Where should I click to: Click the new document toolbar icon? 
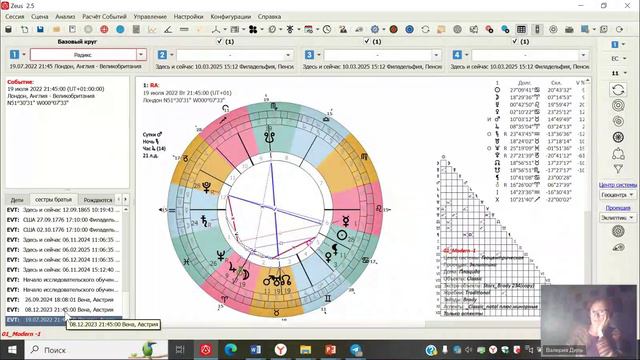pos(24,29)
